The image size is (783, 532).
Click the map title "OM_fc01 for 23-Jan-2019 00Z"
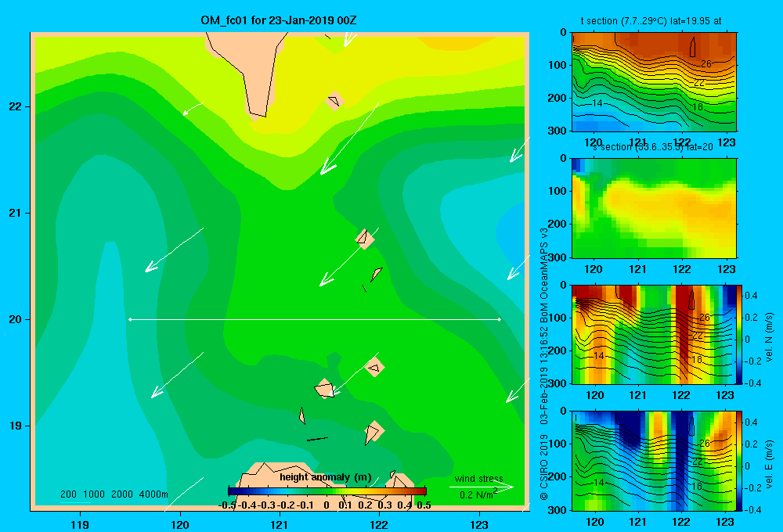(278, 20)
